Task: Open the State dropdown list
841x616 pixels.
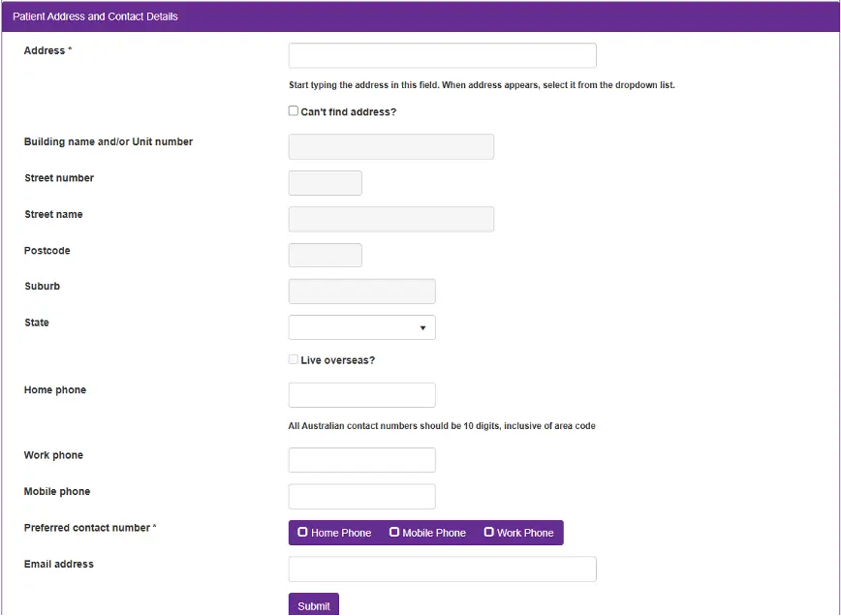Action: 361,326
